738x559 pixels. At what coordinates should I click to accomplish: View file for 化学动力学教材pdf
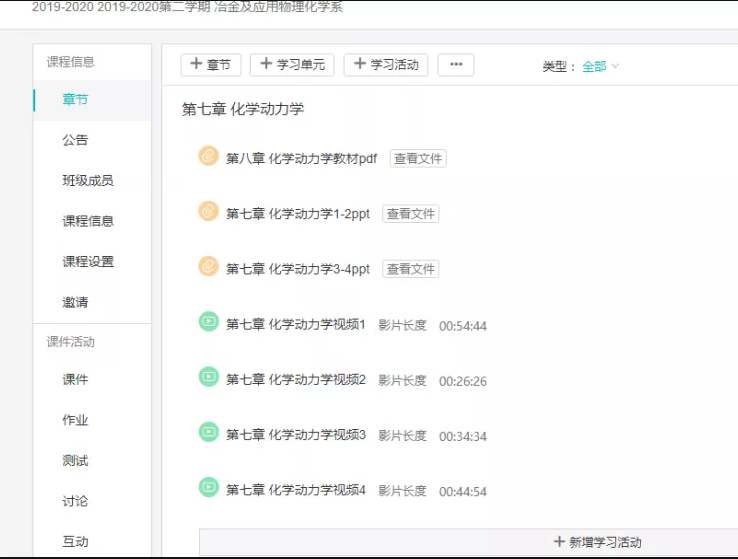pos(418,158)
